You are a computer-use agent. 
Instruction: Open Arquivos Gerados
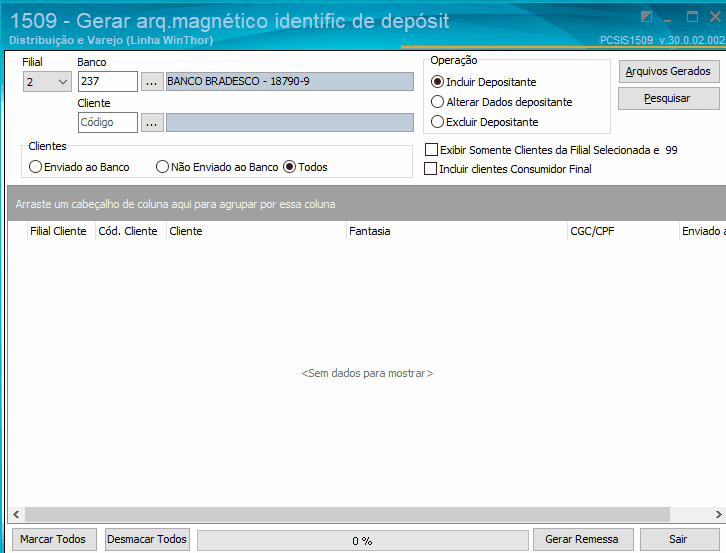tap(669, 71)
